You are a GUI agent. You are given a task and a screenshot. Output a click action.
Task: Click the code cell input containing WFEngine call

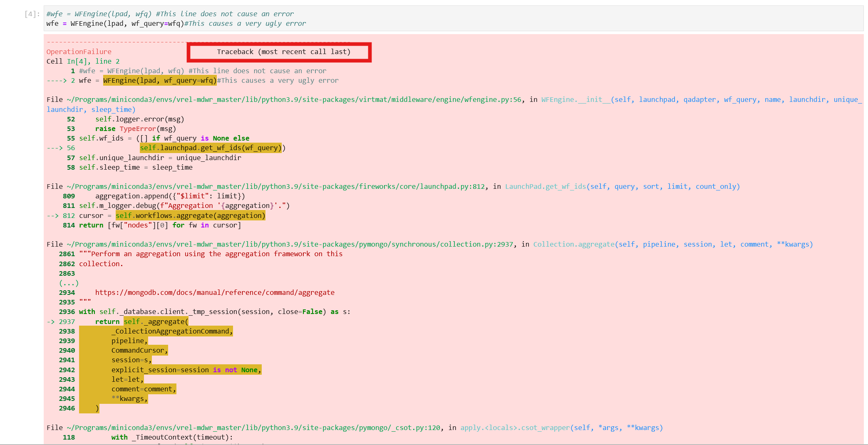tap(454, 18)
